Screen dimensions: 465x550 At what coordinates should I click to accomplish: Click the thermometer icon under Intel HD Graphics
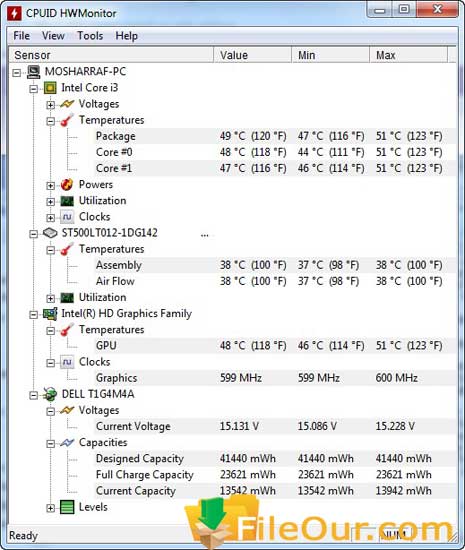(x=67, y=330)
